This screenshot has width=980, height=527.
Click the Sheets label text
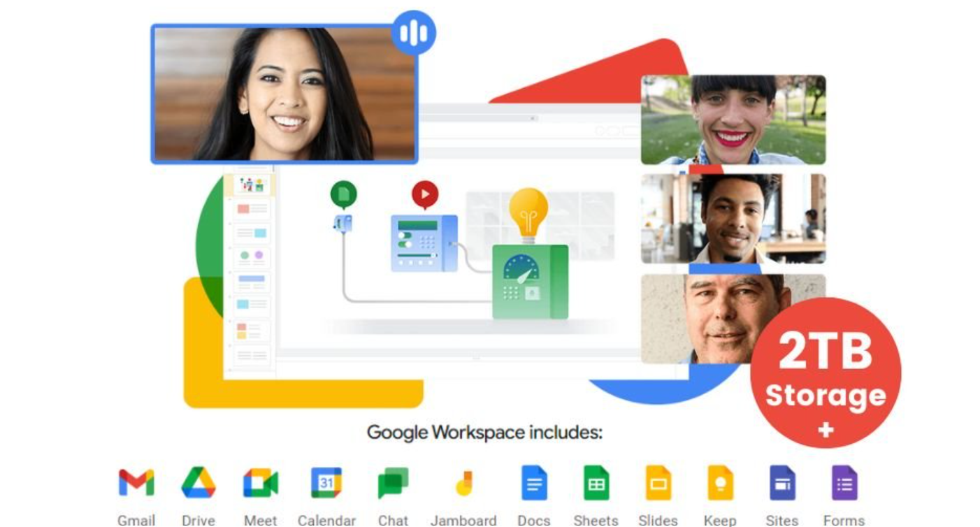(596, 520)
